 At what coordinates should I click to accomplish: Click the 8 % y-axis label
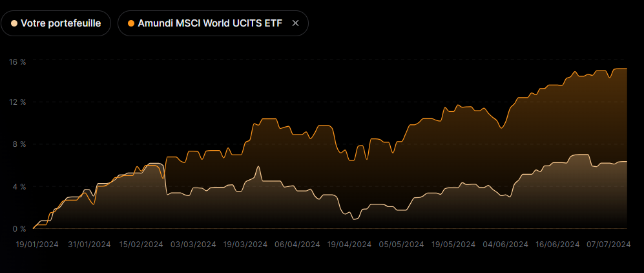coord(17,145)
